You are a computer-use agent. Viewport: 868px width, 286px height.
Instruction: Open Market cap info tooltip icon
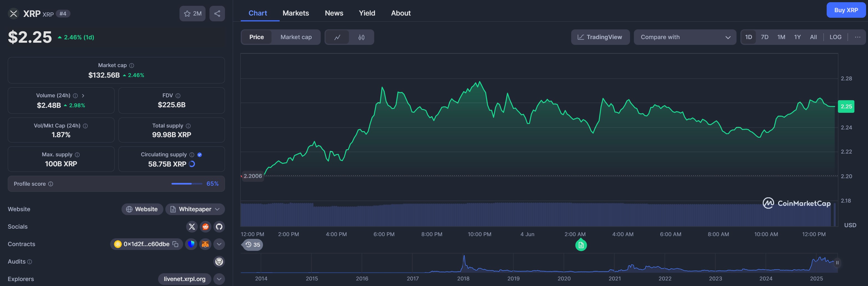point(132,65)
